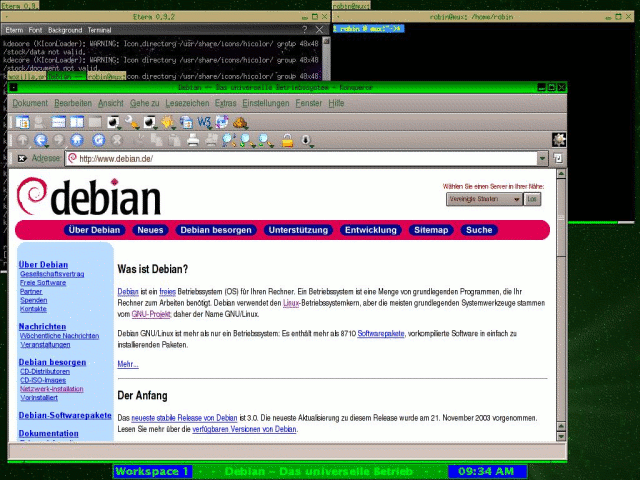Click the 'Unterstützung' navigation pill
This screenshot has height=480, width=640.
click(x=298, y=230)
